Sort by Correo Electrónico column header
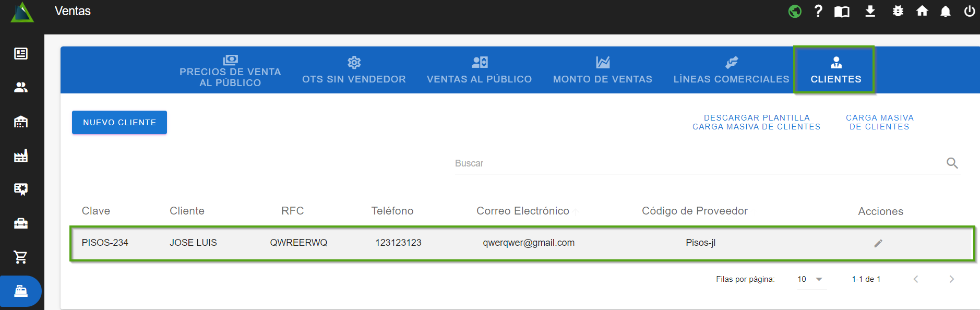 click(x=522, y=211)
